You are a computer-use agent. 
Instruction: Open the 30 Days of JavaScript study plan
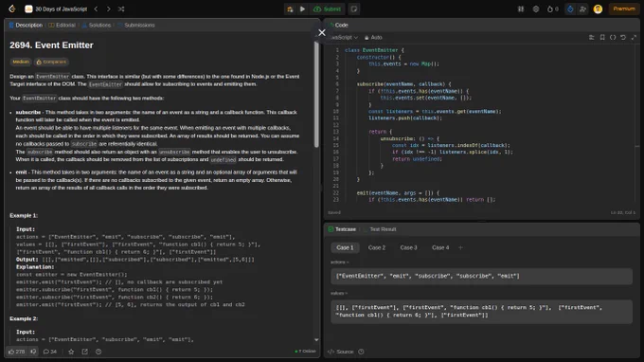point(56,9)
